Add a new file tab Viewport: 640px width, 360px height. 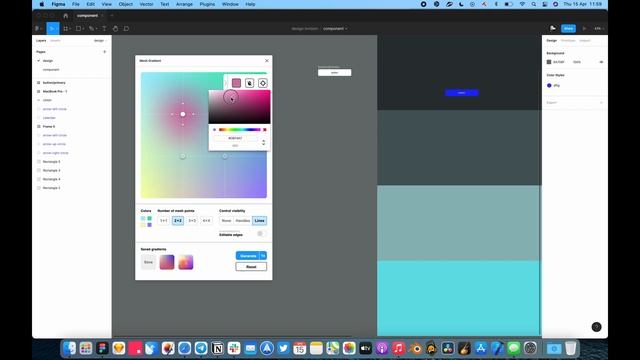pos(111,16)
